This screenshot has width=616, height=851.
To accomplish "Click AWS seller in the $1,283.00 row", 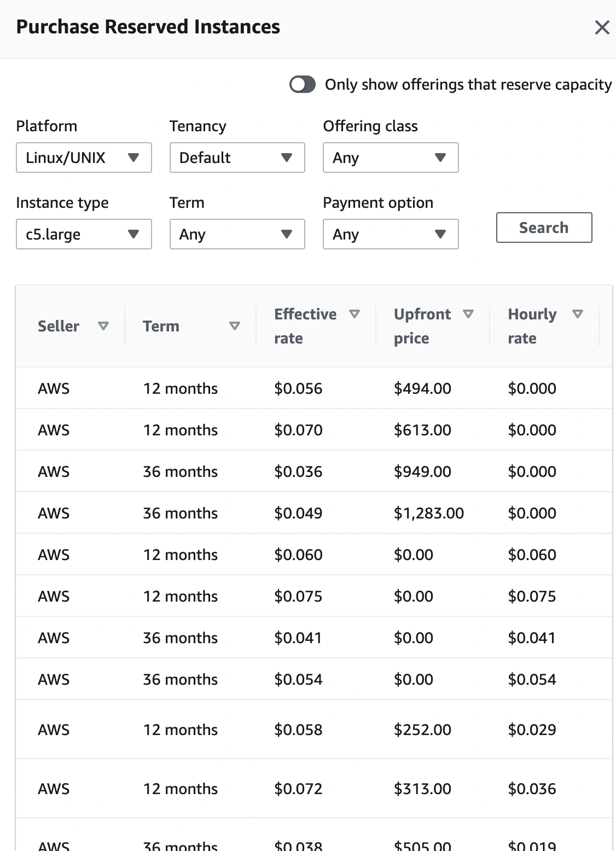I will coord(54,513).
